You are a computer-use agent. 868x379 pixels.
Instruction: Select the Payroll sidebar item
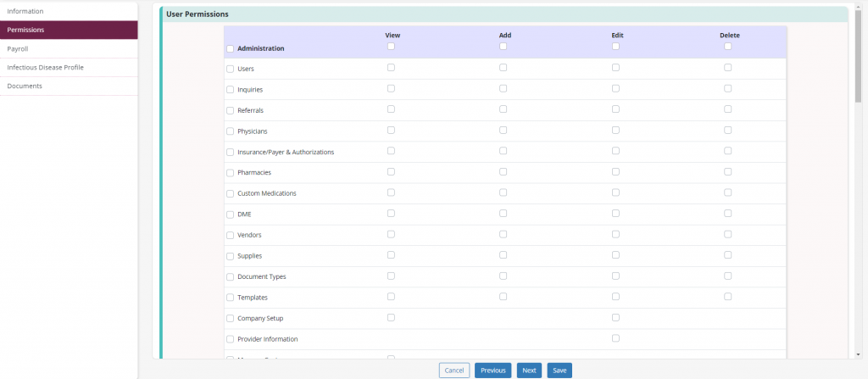tap(18, 48)
